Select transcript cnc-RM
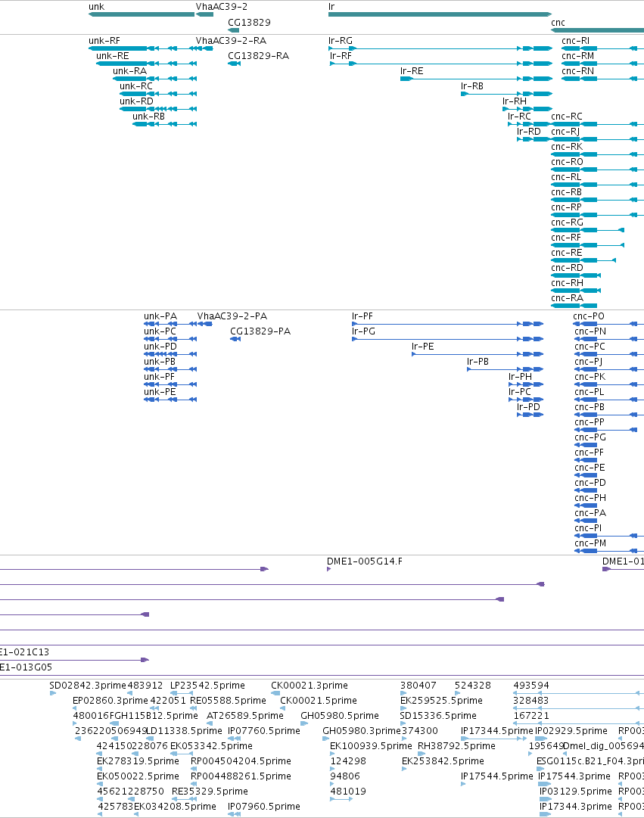The width and height of the screenshot is (644, 818). coord(577,56)
